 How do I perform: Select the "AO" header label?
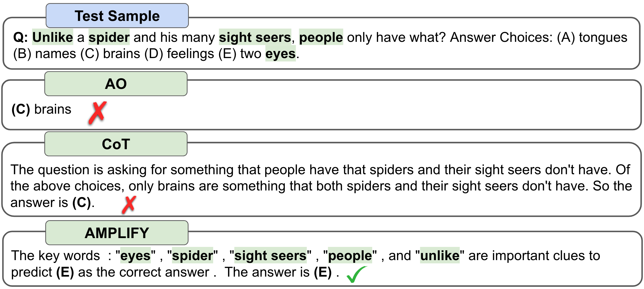tap(116, 84)
